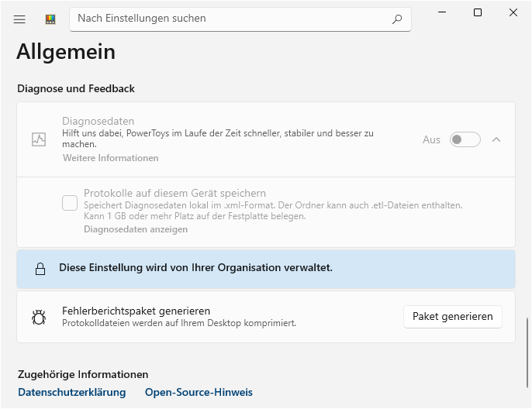532x409 pixels.
Task: Open the Open-Source-Hinweis link
Action: 199,392
